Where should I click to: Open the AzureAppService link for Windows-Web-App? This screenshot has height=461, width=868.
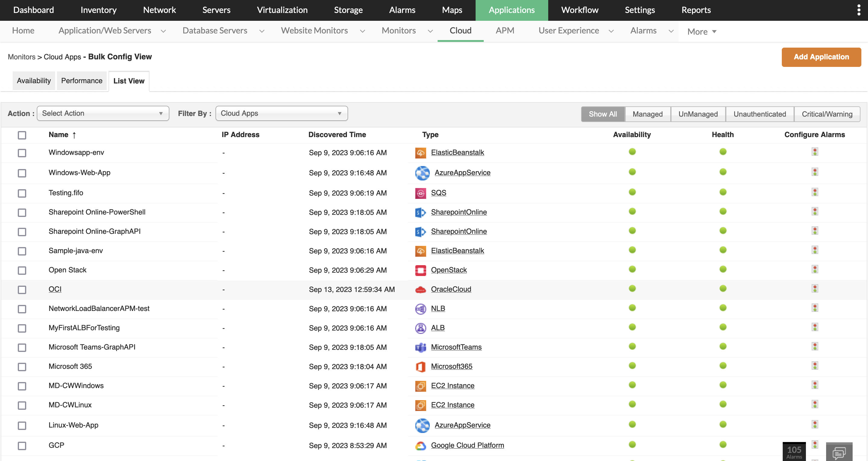pyautogui.click(x=462, y=173)
